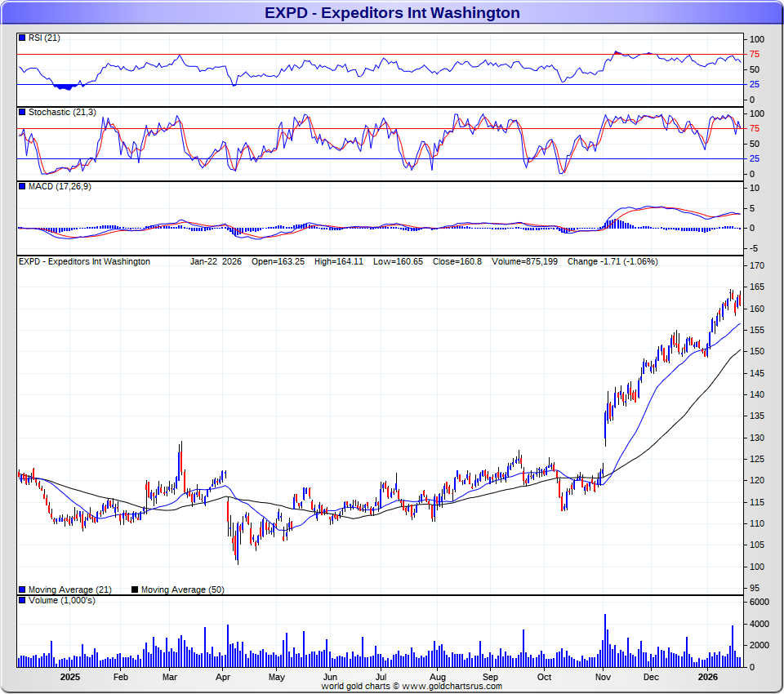The height and width of the screenshot is (694, 784).
Task: Click the 'Oct' label on the time axis
Action: [544, 677]
